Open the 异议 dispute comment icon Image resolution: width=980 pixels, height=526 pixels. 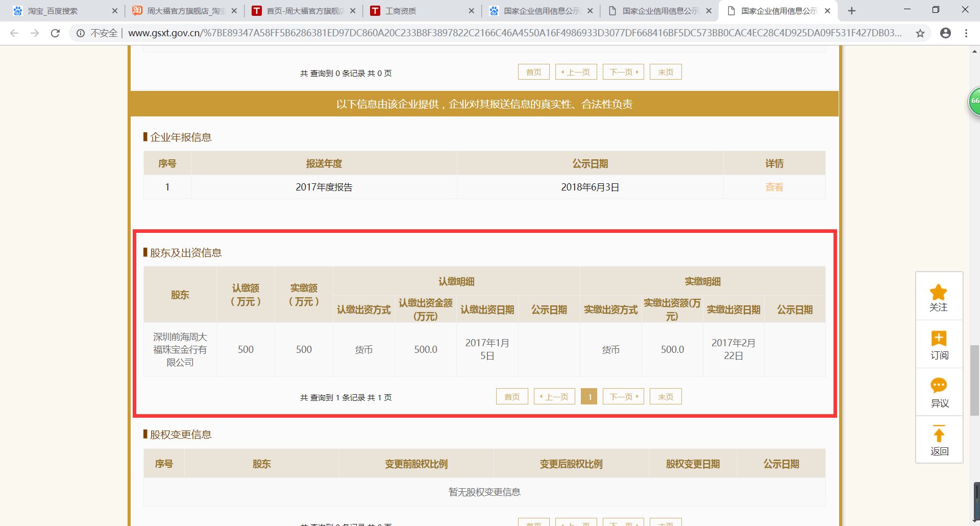(x=939, y=386)
